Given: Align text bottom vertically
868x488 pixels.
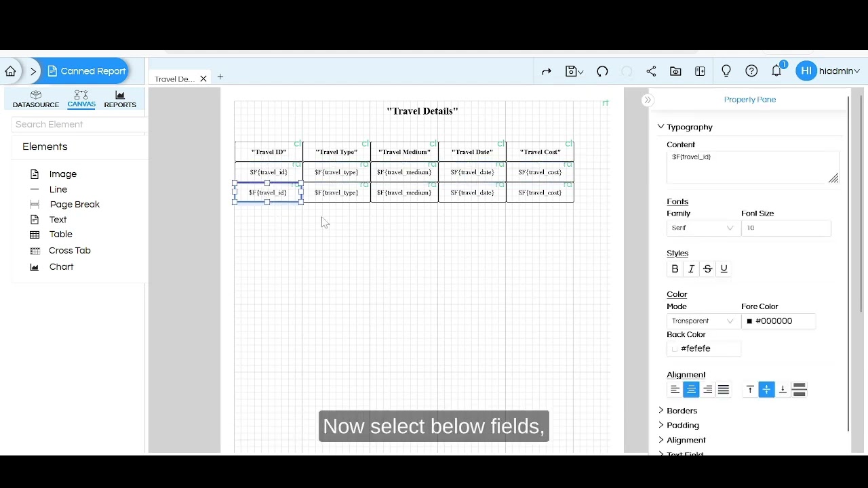Looking at the screenshot, I should [783, 390].
